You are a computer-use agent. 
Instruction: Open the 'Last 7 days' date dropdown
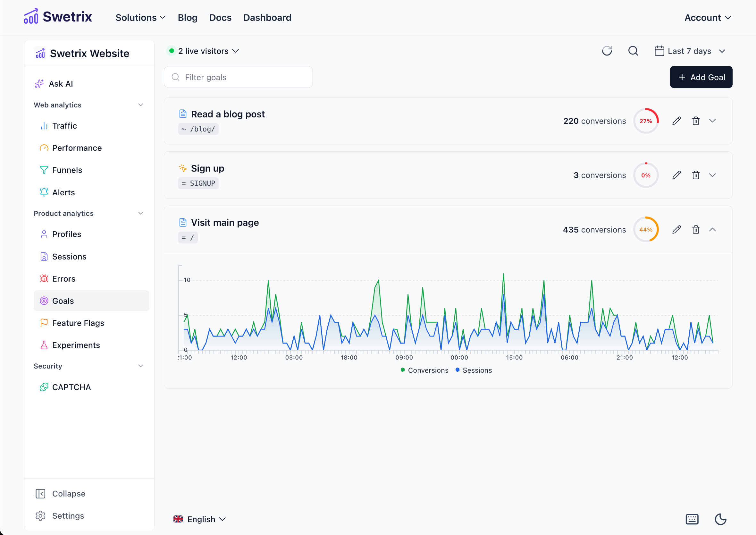pyautogui.click(x=690, y=51)
